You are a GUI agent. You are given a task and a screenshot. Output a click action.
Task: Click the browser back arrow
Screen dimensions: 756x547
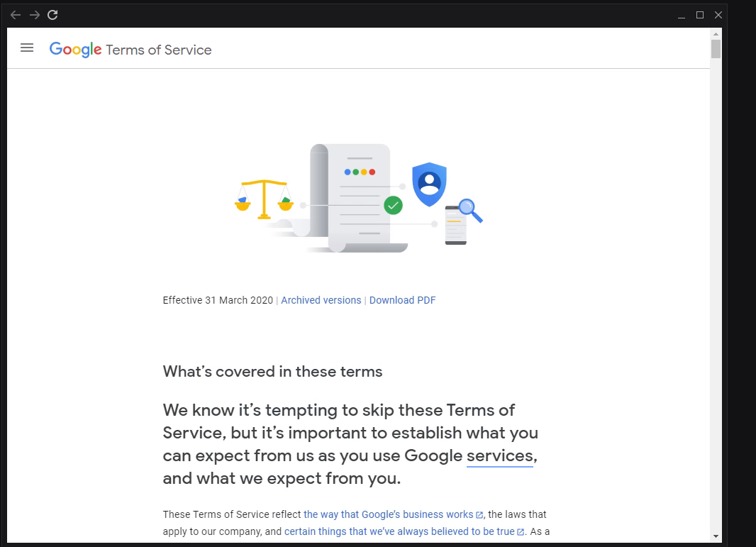[16, 15]
